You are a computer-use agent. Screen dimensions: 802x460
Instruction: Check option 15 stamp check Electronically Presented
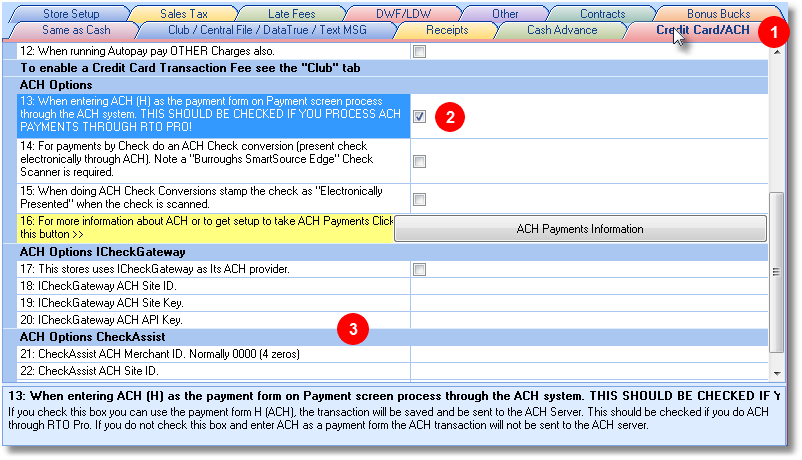419,199
